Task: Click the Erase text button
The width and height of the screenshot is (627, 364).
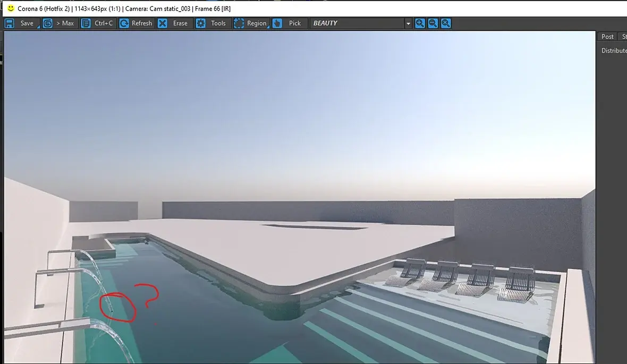Action: (x=180, y=23)
